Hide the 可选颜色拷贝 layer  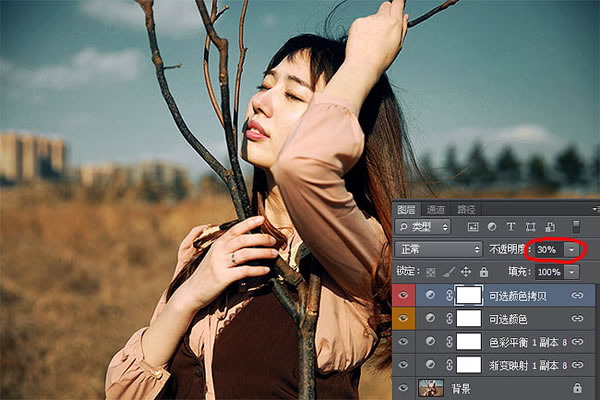(x=405, y=295)
